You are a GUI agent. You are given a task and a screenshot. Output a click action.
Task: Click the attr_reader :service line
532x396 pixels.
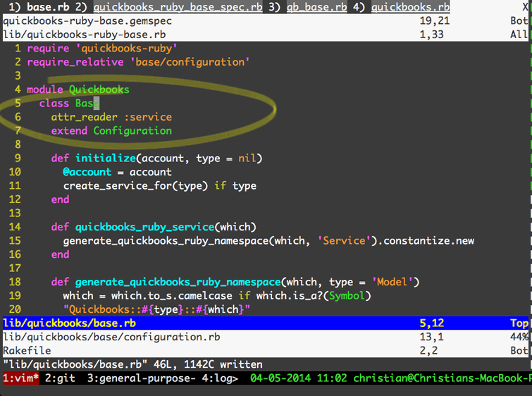(111, 117)
